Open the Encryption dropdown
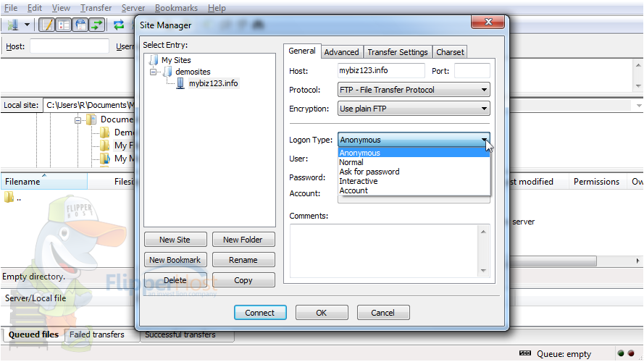Screen dimensions: 644x362 point(414,109)
